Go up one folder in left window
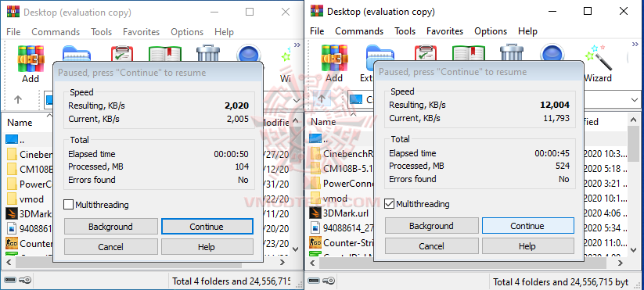Screen dimensions: 644x290 [x=18, y=99]
